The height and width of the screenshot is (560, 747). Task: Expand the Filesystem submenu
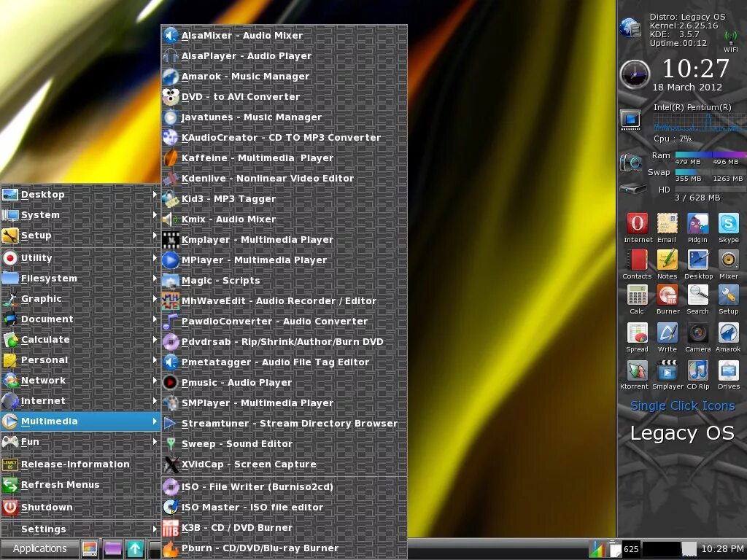click(x=80, y=279)
